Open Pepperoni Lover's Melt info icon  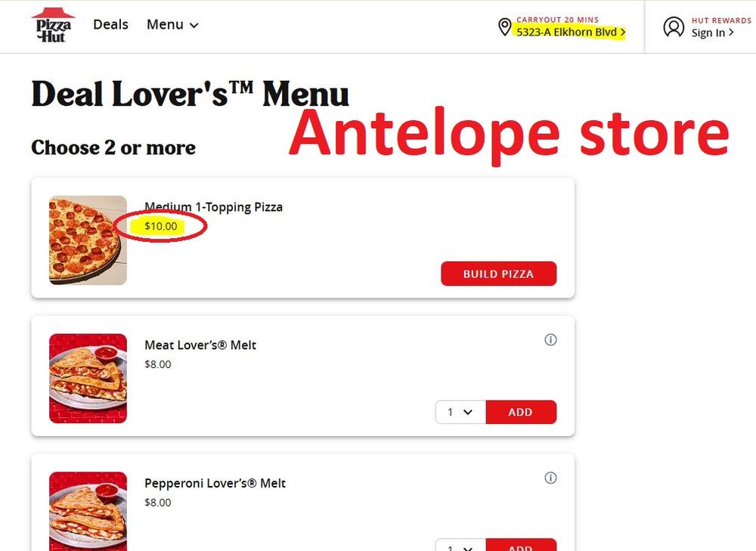[x=550, y=478]
